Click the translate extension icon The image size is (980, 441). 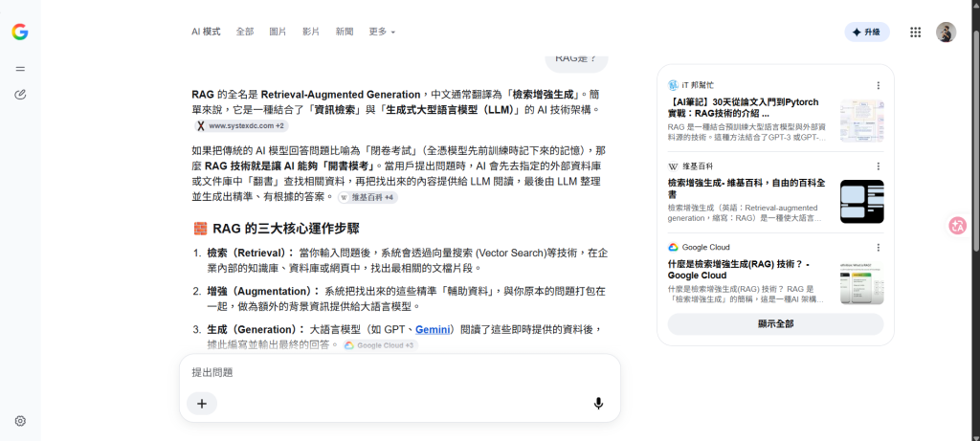tap(957, 226)
